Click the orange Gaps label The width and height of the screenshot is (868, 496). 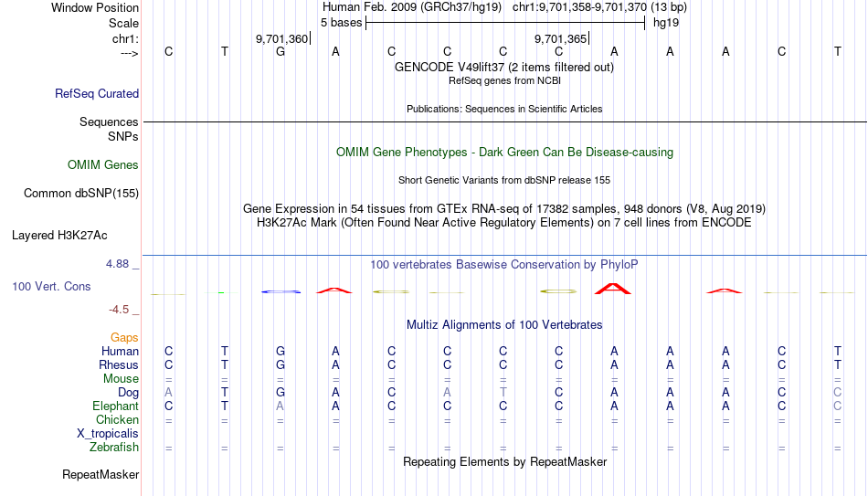click(124, 337)
